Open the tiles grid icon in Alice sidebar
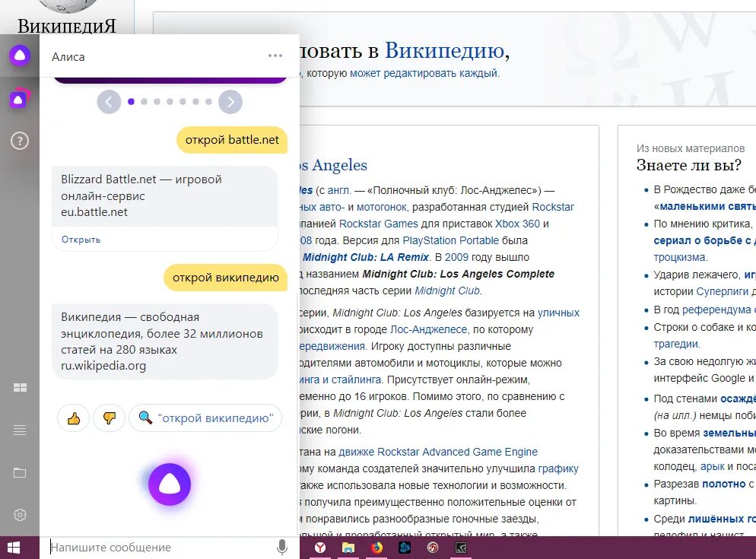 coord(20,388)
